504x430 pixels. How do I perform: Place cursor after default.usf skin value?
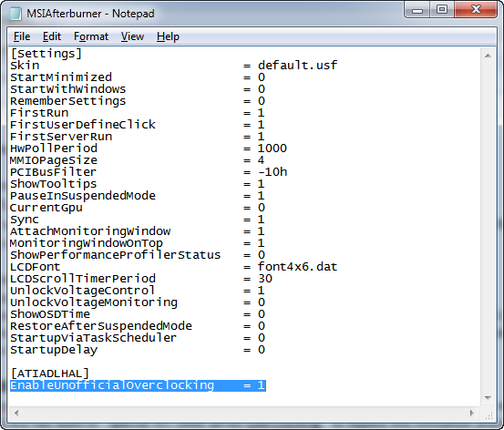click(338, 66)
